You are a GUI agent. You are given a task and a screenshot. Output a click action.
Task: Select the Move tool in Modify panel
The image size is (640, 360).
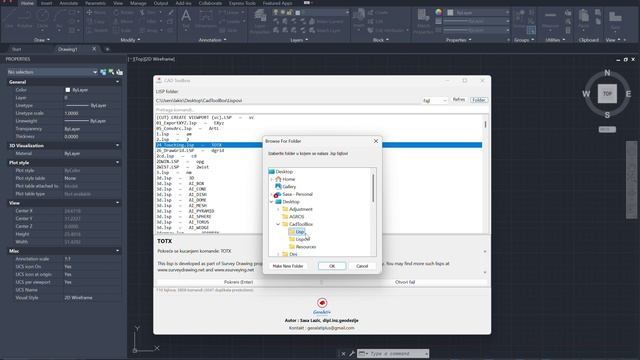coord(96,13)
